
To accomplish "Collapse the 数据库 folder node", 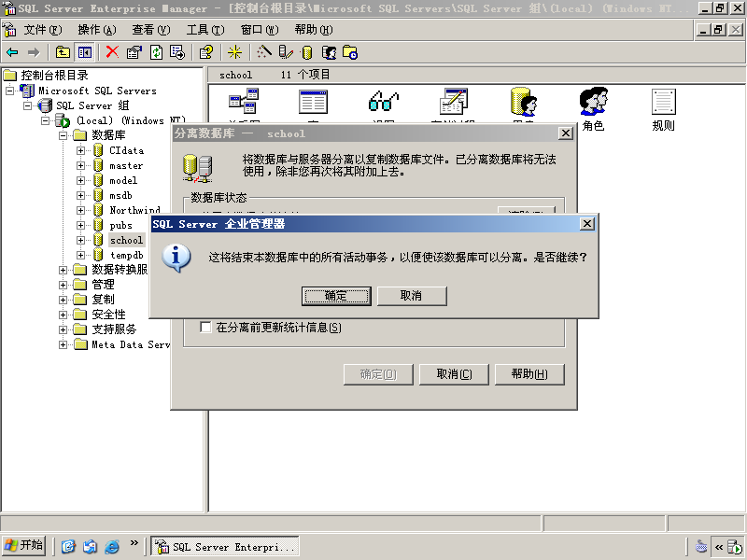I will click(63, 135).
